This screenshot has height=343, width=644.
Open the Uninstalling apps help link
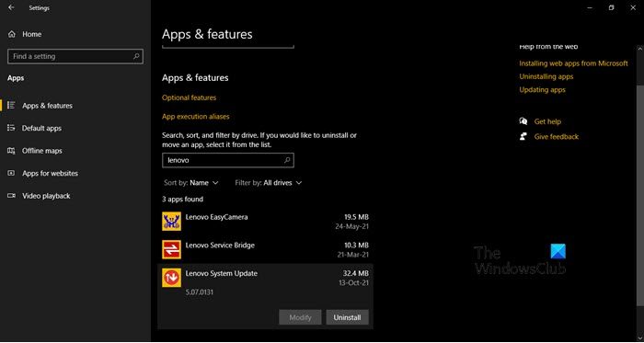(546, 76)
